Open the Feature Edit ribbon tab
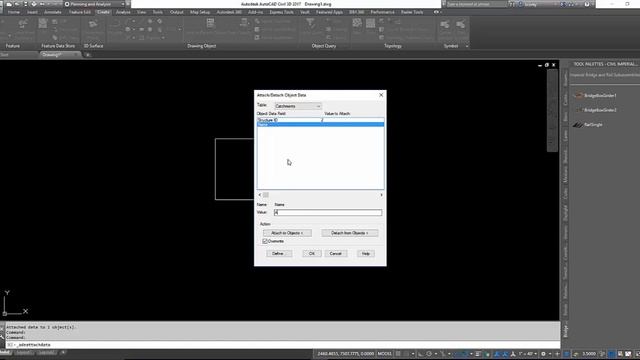The width and height of the screenshot is (640, 360). [x=80, y=12]
